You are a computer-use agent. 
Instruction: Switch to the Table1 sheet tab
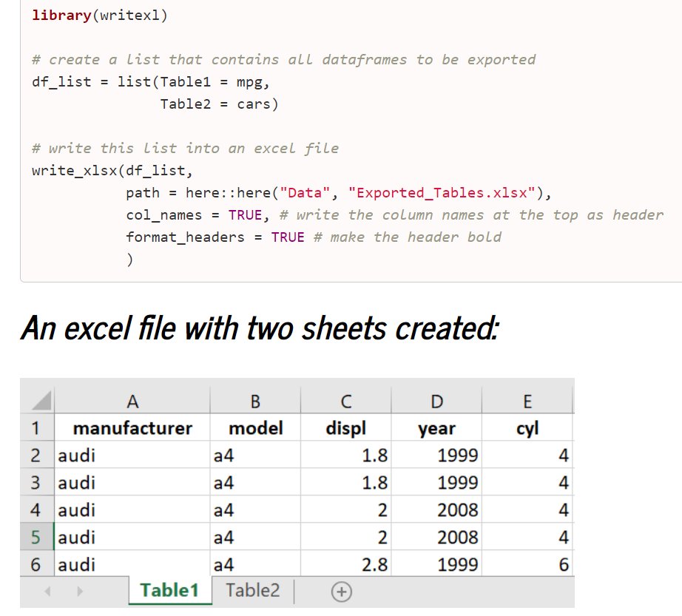coord(170,590)
